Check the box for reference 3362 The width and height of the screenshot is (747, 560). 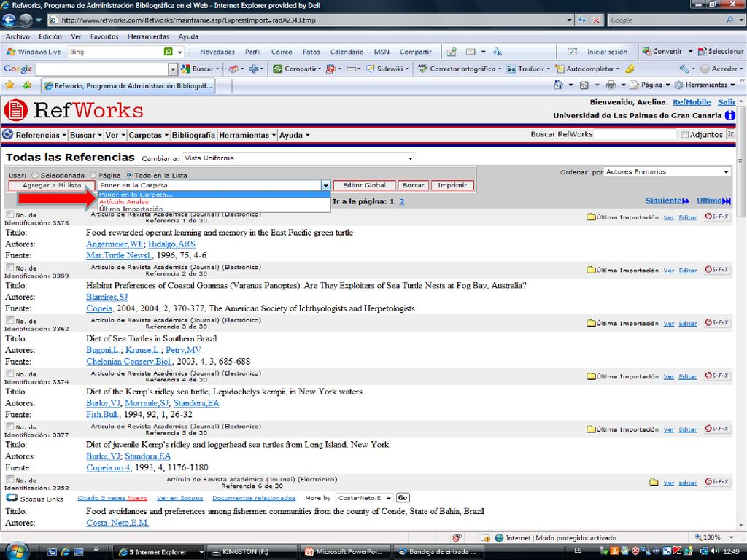9,321
